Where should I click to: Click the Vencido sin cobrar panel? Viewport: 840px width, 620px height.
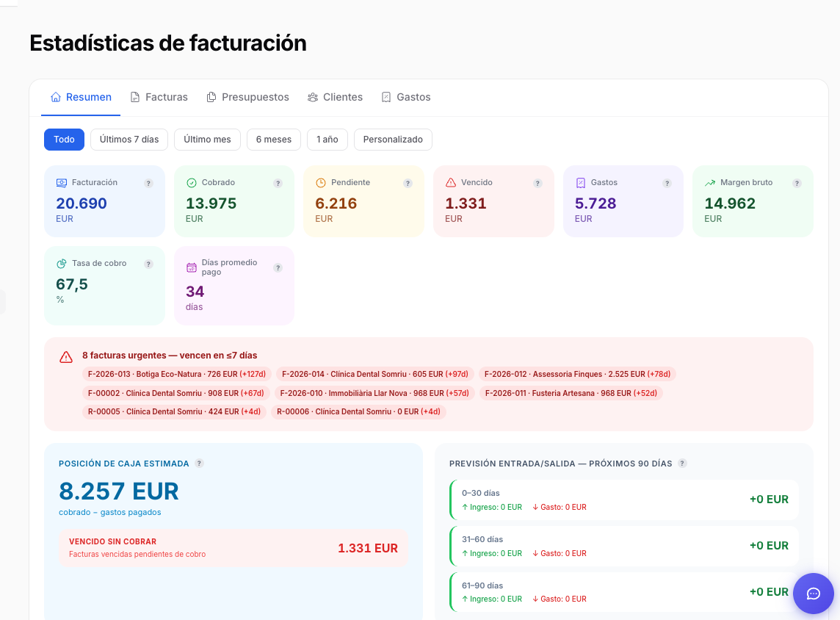coord(233,548)
